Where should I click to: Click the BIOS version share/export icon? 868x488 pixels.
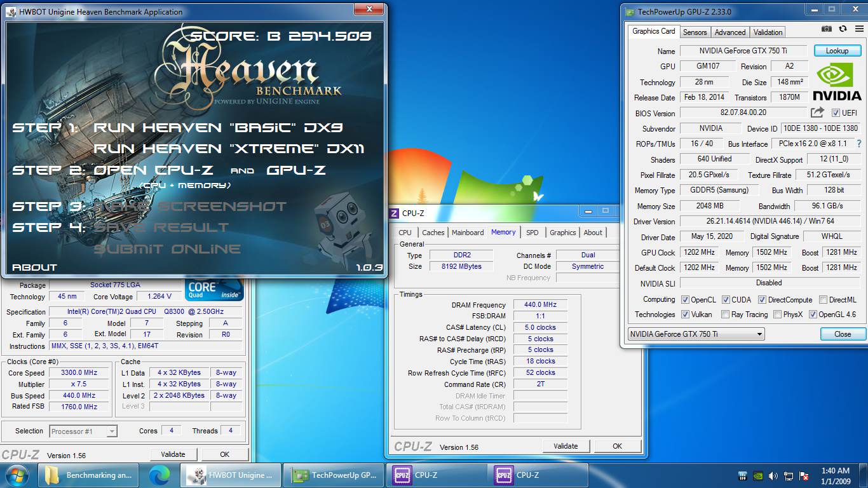click(817, 112)
